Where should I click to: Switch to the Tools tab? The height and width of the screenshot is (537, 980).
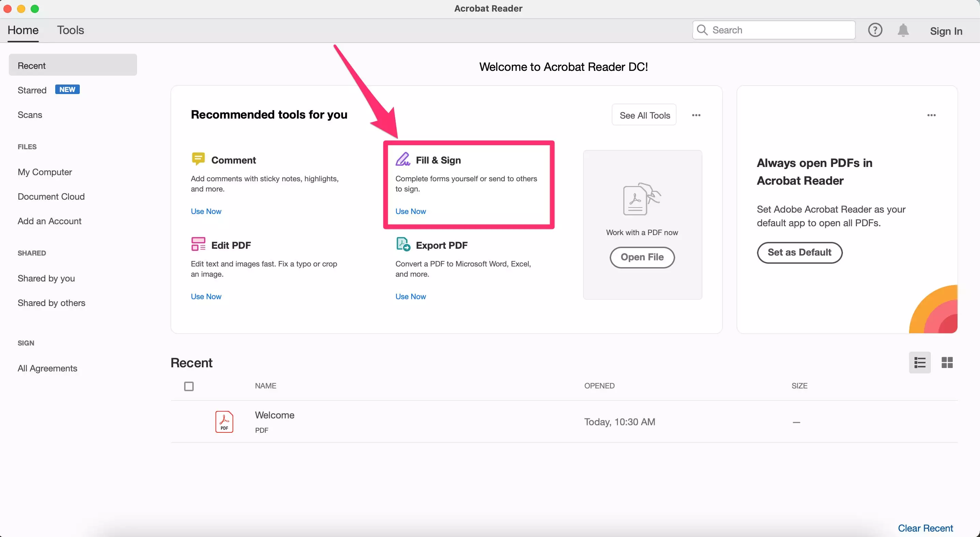pyautogui.click(x=70, y=30)
